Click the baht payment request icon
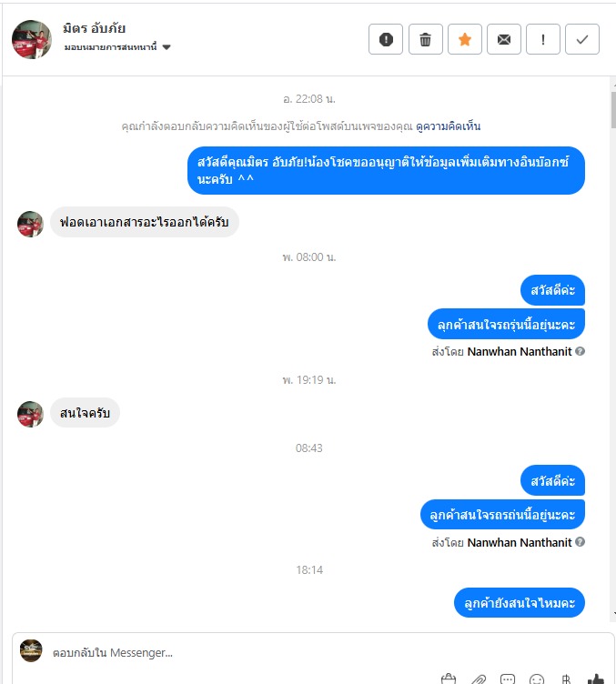This screenshot has width=616, height=684. [x=566, y=679]
